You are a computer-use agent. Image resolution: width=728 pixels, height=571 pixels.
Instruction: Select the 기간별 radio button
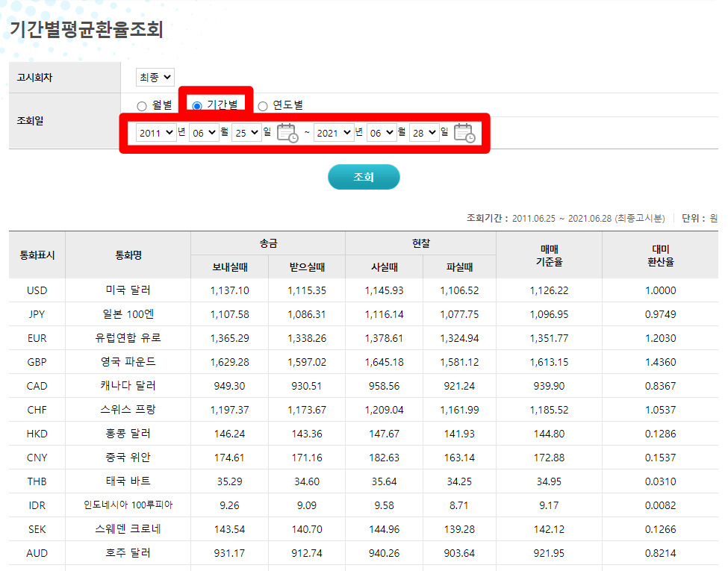pyautogui.click(x=196, y=105)
